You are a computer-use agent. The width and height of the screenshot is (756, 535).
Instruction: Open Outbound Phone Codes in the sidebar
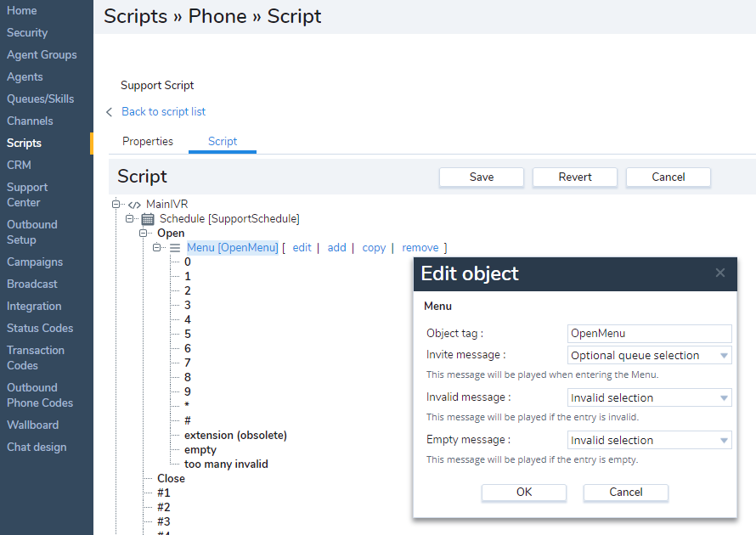click(x=40, y=395)
